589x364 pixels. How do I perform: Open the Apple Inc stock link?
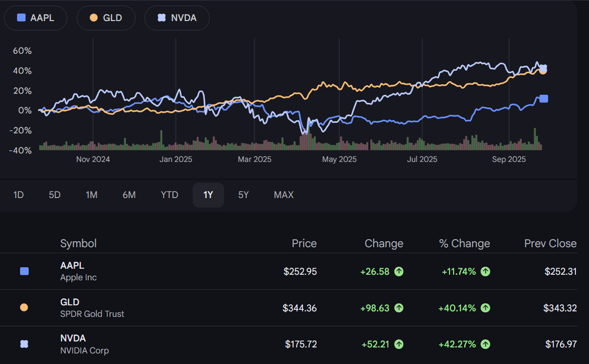click(78, 277)
